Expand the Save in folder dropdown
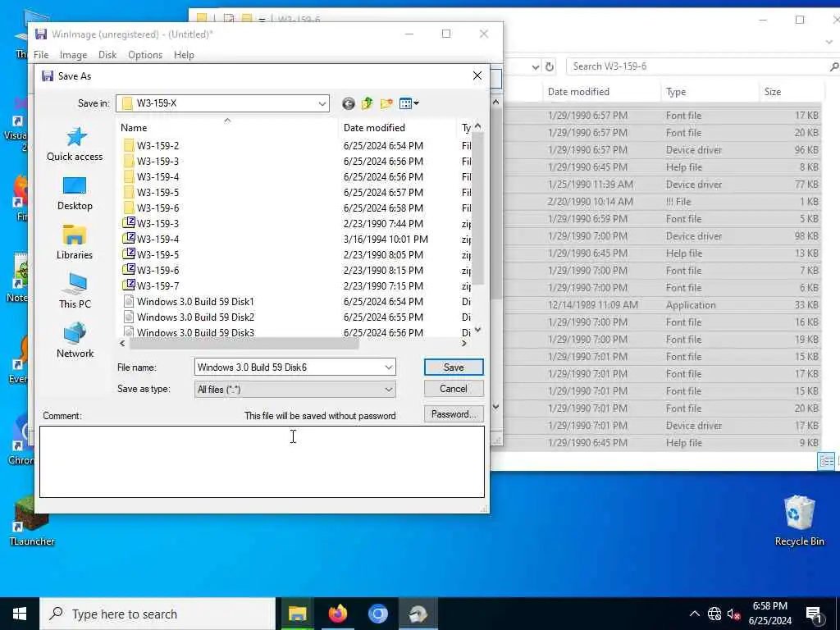 coord(322,103)
